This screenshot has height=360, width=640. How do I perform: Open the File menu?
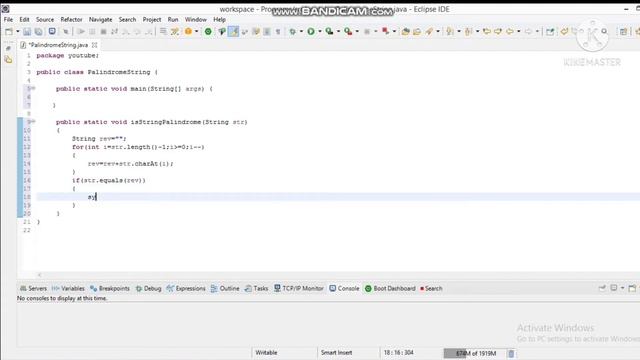(x=8, y=20)
